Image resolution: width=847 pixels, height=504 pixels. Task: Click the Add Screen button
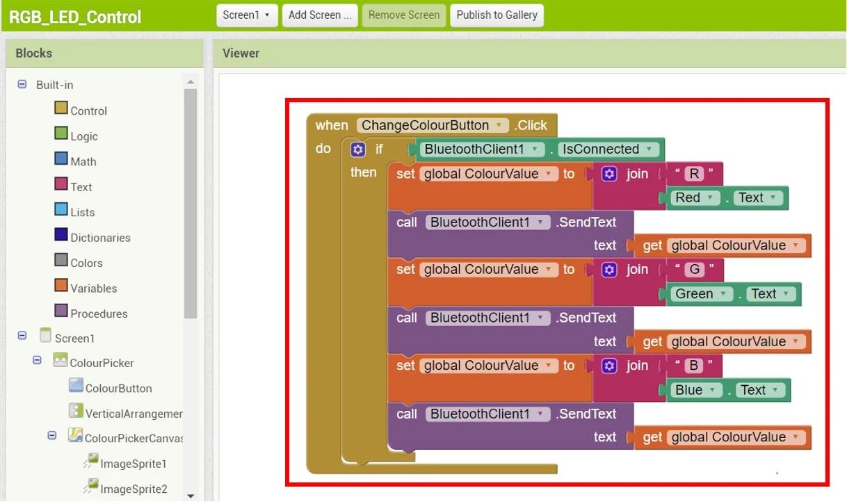(x=319, y=15)
